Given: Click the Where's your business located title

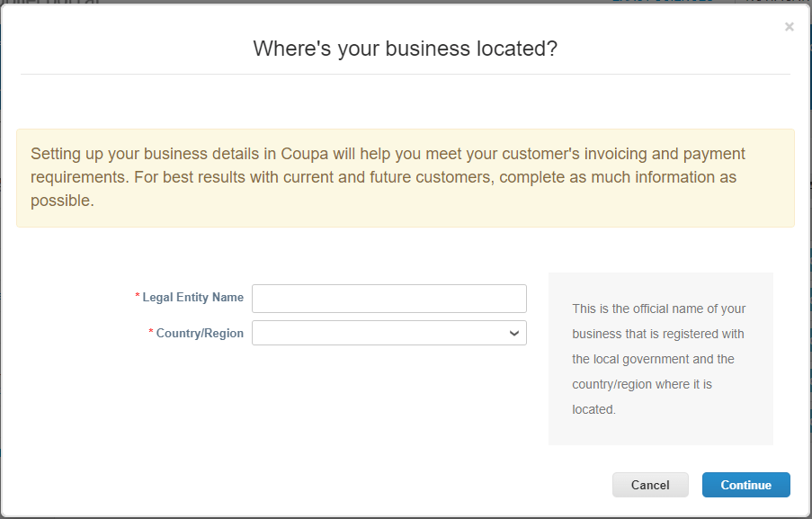Looking at the screenshot, I should tap(406, 49).
